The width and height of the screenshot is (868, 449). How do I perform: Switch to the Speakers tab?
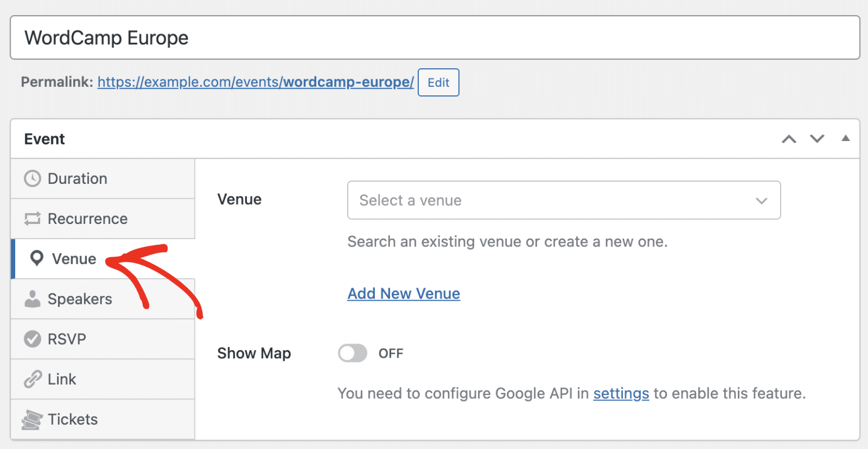point(103,299)
